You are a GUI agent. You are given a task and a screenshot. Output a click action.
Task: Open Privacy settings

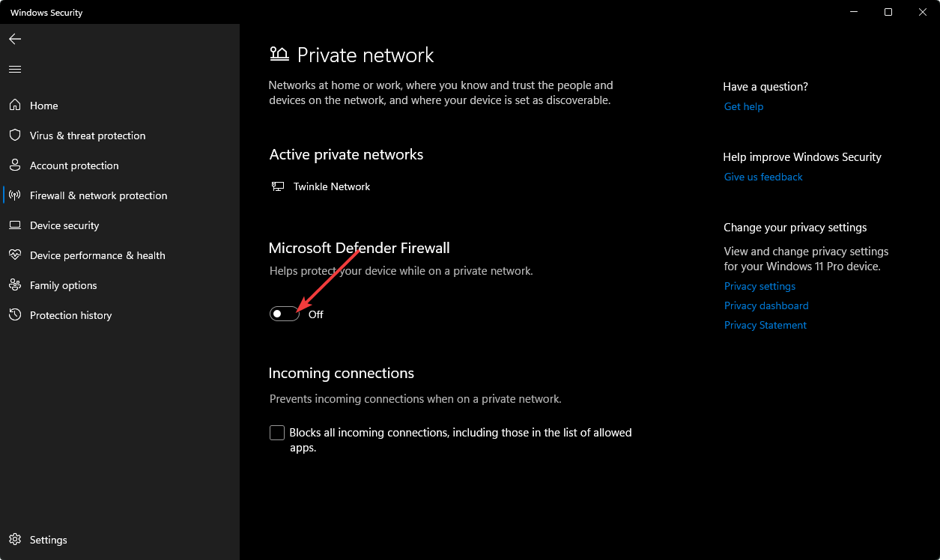pos(759,286)
